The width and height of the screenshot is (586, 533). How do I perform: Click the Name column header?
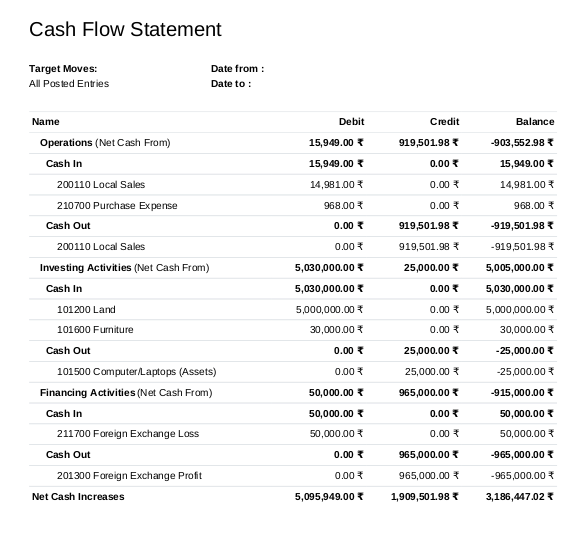coord(46,122)
